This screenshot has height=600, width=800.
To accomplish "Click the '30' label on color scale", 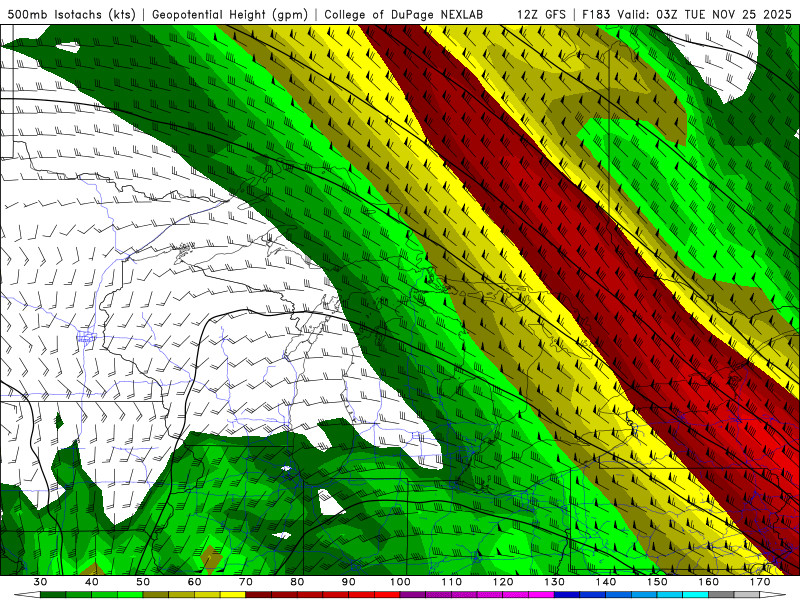I will tap(40, 582).
